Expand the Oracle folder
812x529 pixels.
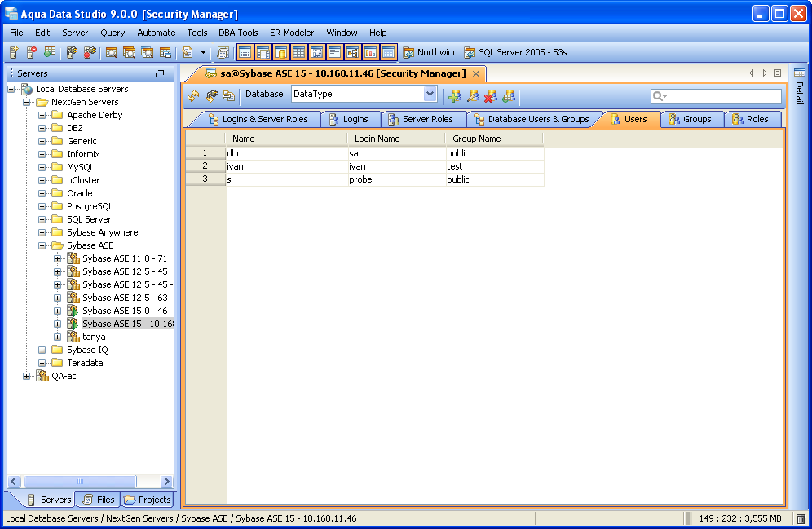(42, 193)
